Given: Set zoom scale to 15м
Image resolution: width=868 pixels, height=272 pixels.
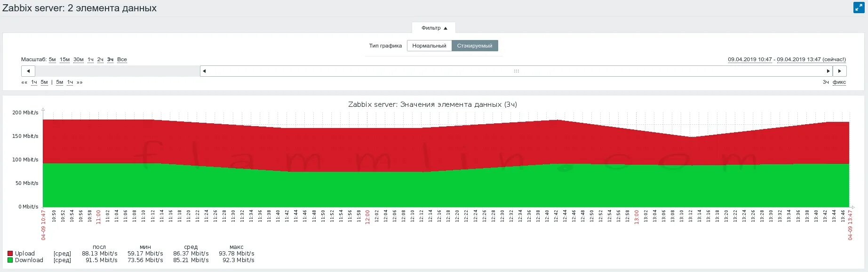Looking at the screenshot, I should coord(64,59).
